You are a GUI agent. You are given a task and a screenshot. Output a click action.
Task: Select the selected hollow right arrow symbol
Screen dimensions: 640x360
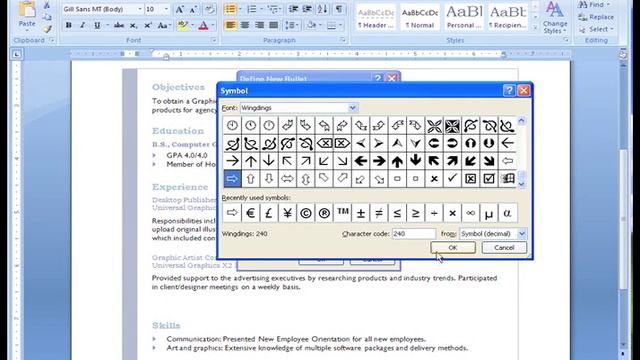[232, 178]
